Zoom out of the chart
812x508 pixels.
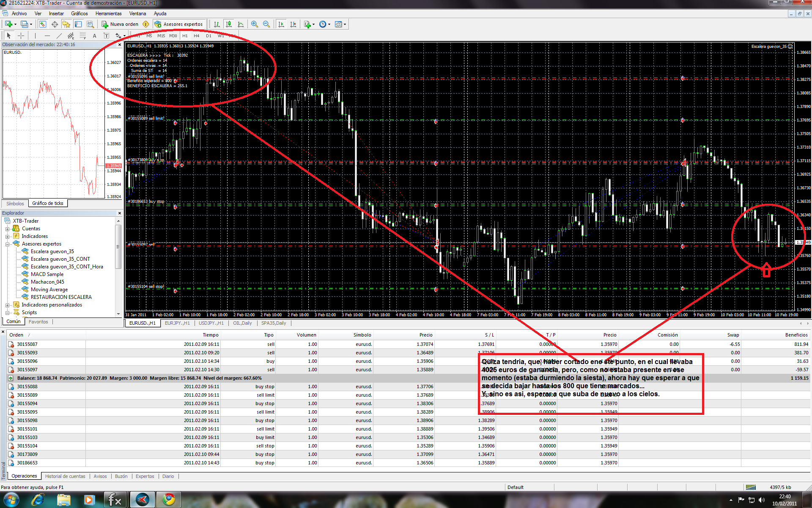266,24
